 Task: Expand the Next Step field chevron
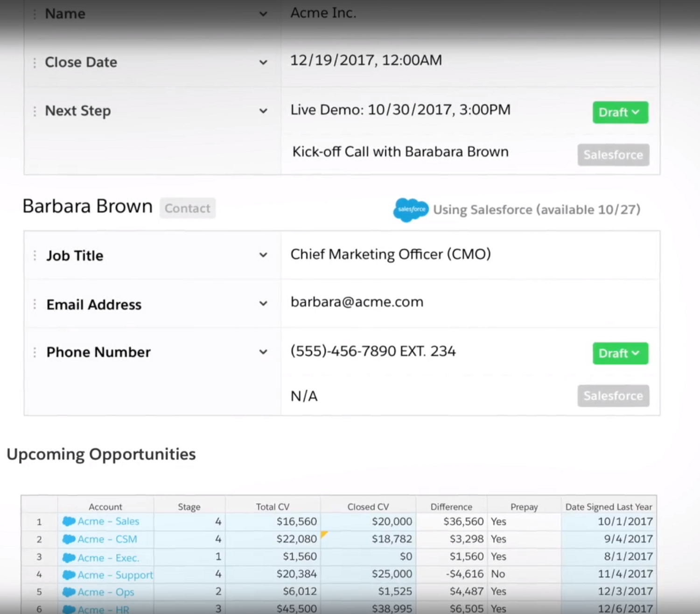point(264,111)
